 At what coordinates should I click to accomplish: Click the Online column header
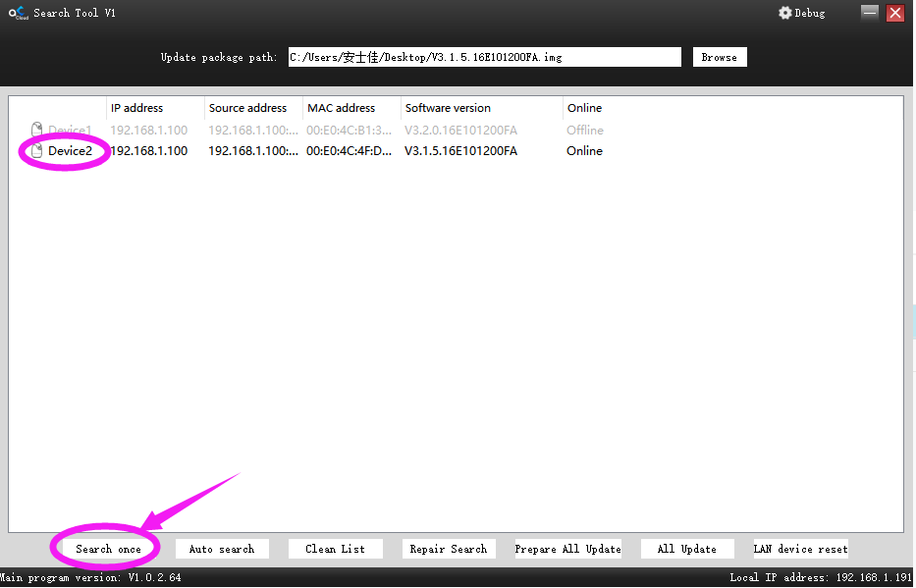pyautogui.click(x=585, y=108)
